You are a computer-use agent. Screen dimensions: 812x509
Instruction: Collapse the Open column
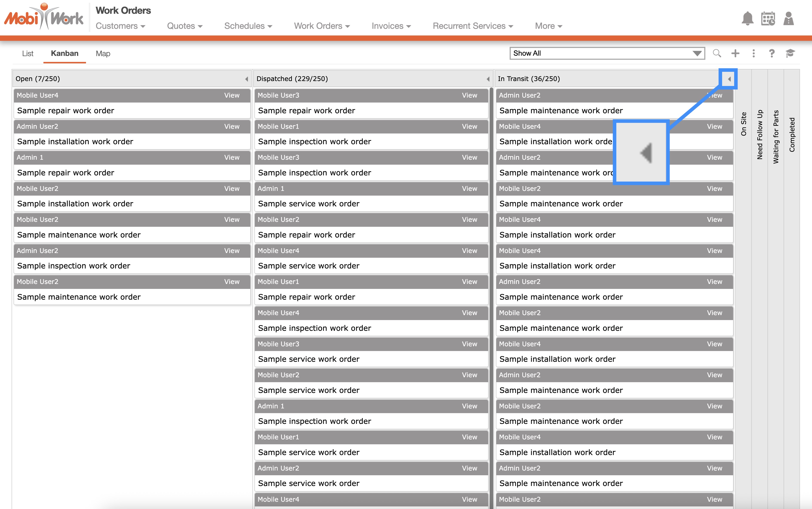coord(246,79)
